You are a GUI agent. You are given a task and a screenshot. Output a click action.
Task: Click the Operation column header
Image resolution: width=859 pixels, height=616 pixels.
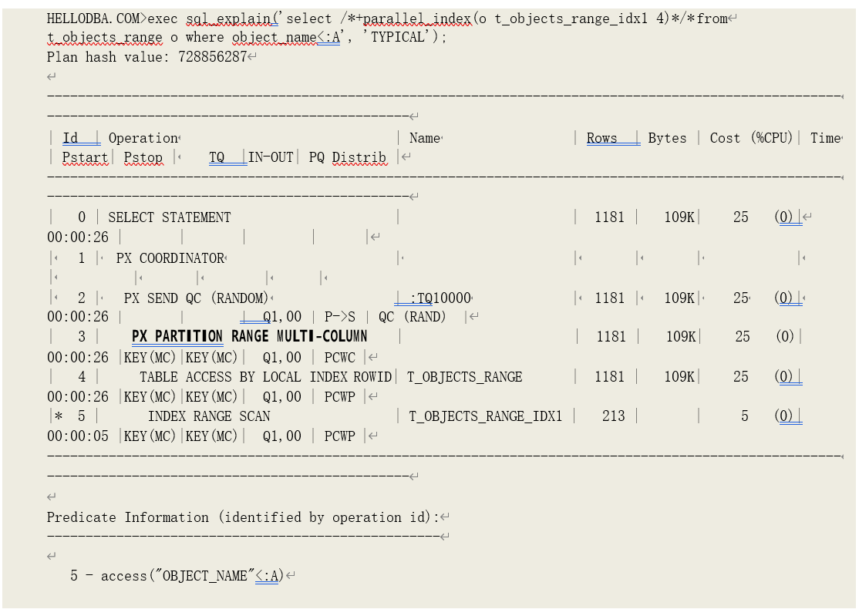143,138
